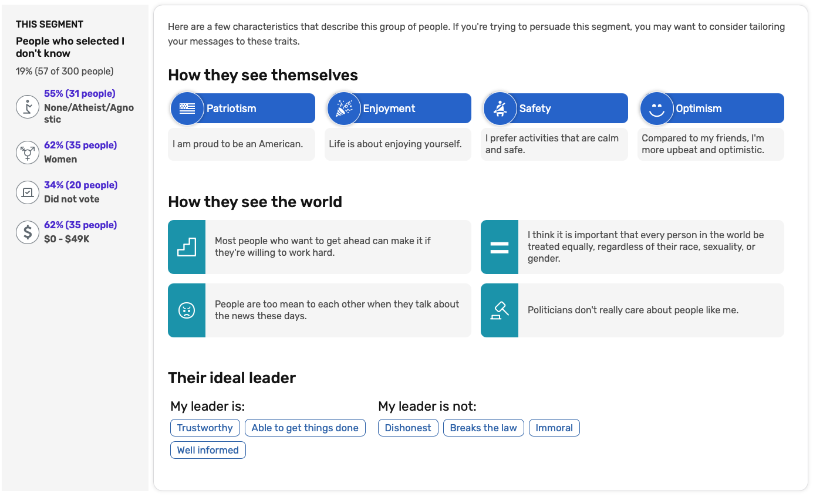Click the 'THIS SEGMENT' label
This screenshot has width=813, height=504.
(49, 24)
